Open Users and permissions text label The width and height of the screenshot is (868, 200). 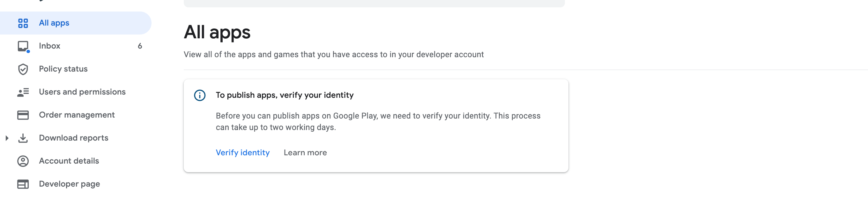pos(82,92)
